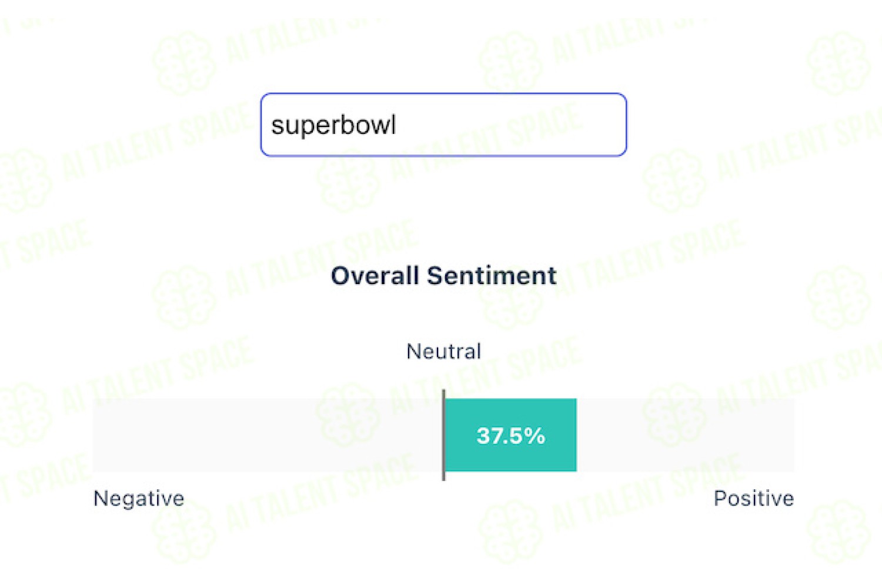Click the 37.5% percentage value
The height and width of the screenshot is (588, 882).
(x=511, y=436)
